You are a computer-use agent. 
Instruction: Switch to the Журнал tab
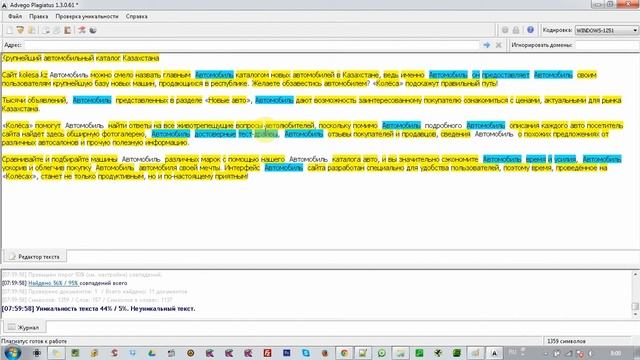click(x=24, y=327)
